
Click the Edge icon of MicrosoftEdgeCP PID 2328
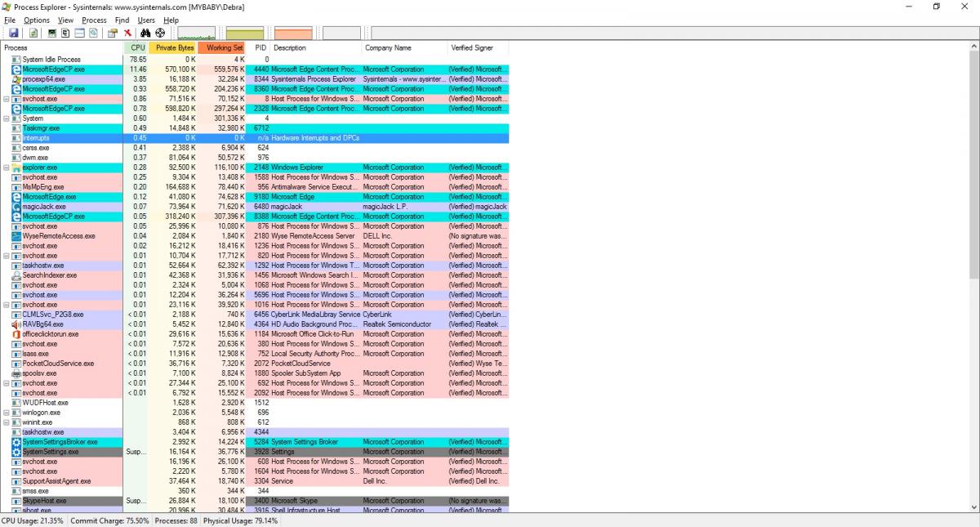pos(16,109)
